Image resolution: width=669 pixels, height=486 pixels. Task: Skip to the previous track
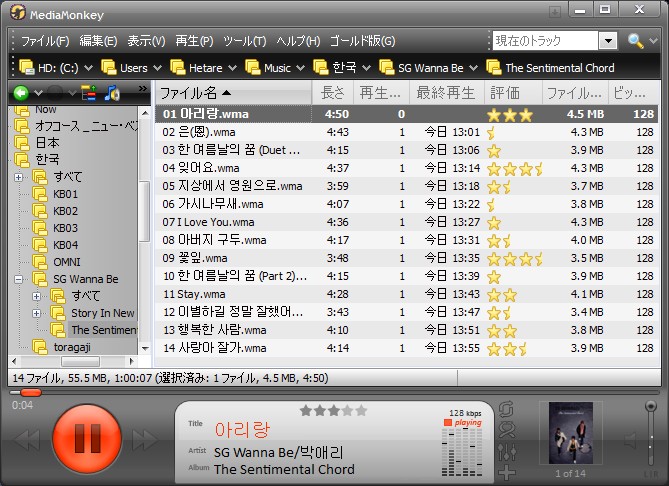[x=27, y=439]
